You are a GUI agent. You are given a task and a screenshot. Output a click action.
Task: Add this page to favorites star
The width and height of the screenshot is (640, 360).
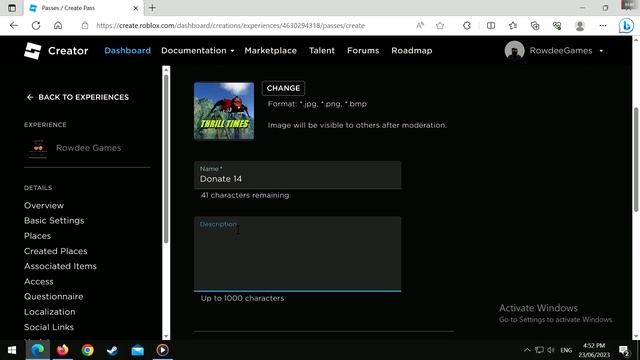pos(440,25)
